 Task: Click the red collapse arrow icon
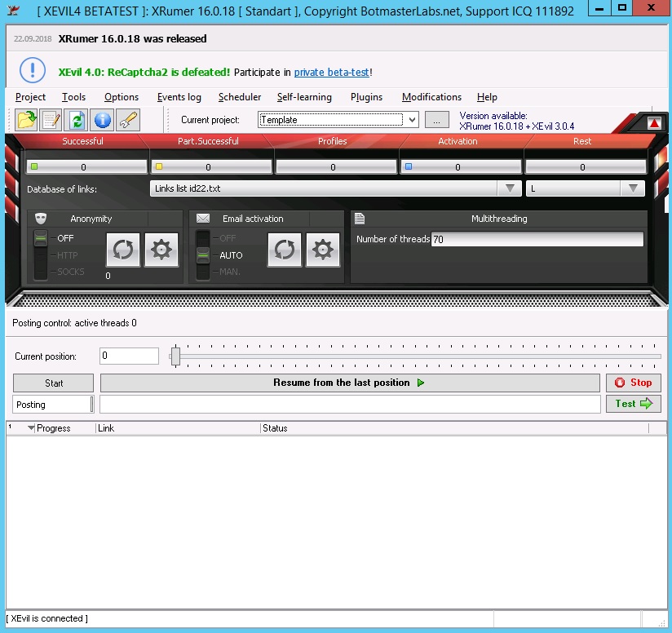click(x=654, y=123)
